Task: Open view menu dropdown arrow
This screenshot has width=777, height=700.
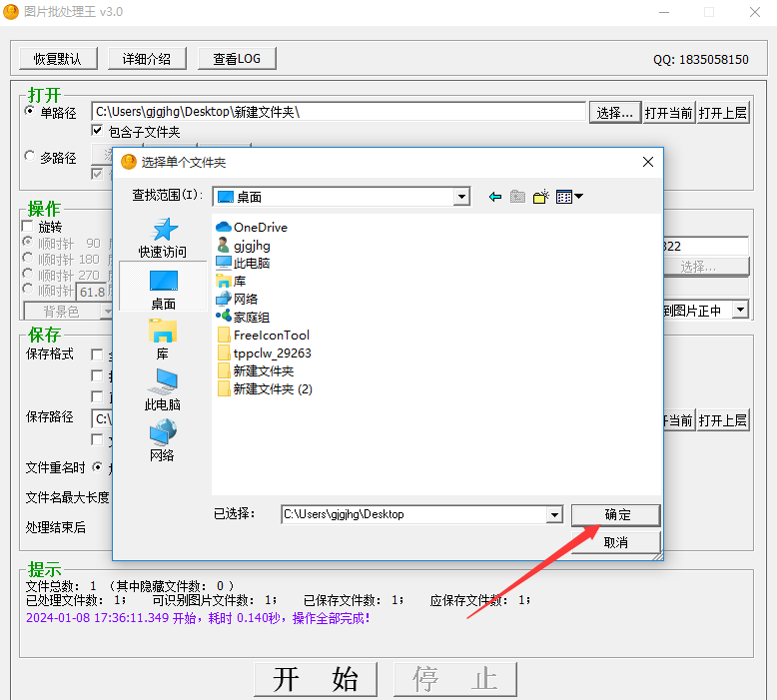Action: pyautogui.click(x=578, y=197)
